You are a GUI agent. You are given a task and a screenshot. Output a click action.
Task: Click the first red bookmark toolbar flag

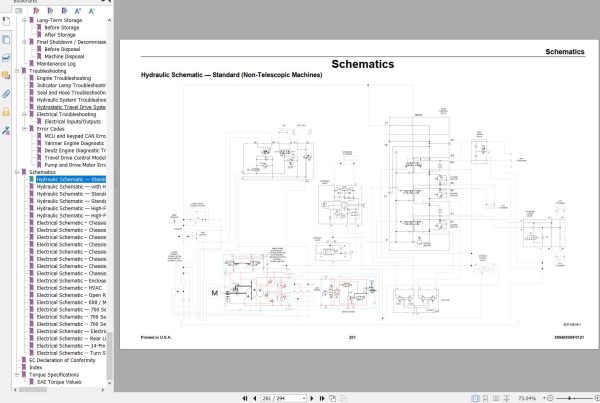36,11
